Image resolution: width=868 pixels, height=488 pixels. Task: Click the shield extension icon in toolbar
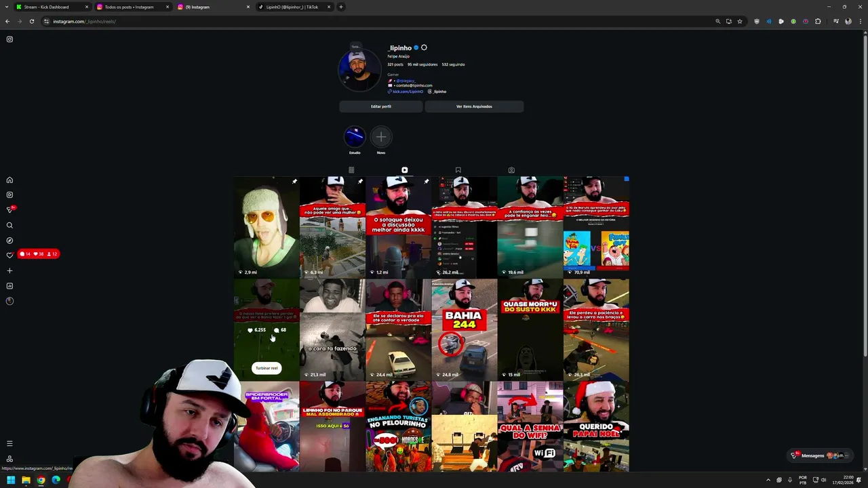(757, 21)
